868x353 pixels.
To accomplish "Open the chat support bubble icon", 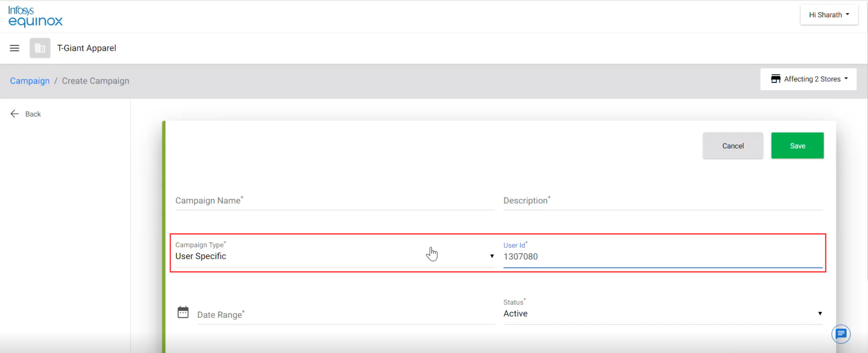I will point(841,334).
